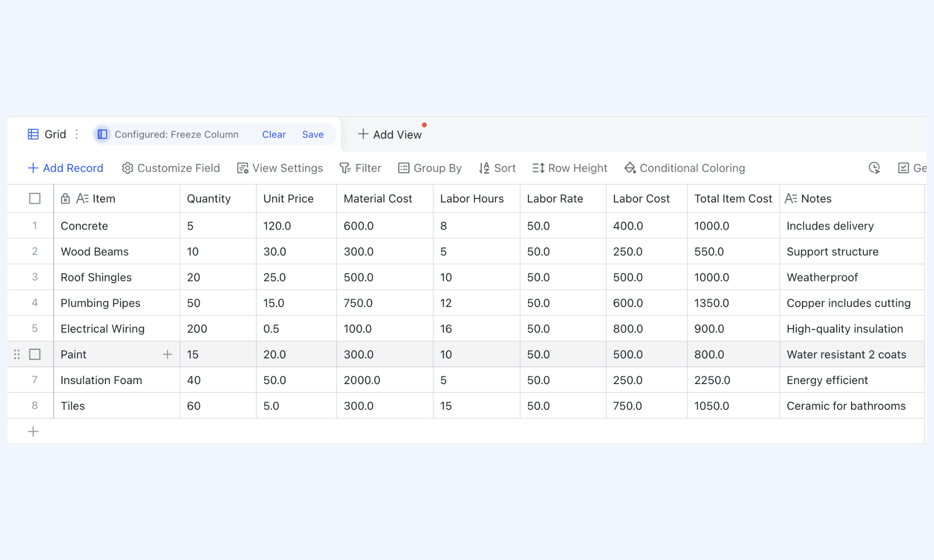Click row number 3

[35, 277]
